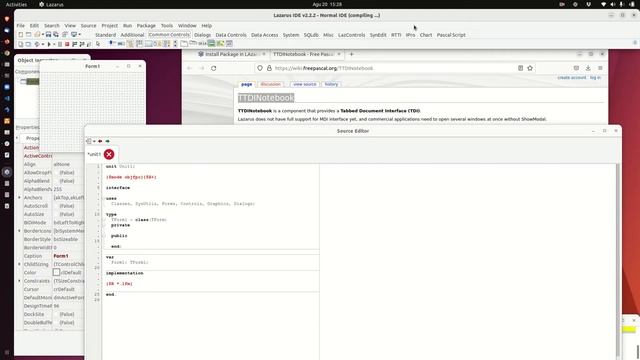Image resolution: width=640 pixels, height=360 pixels.
Task: Click the Color property swatch box
Action: (x=56, y=272)
